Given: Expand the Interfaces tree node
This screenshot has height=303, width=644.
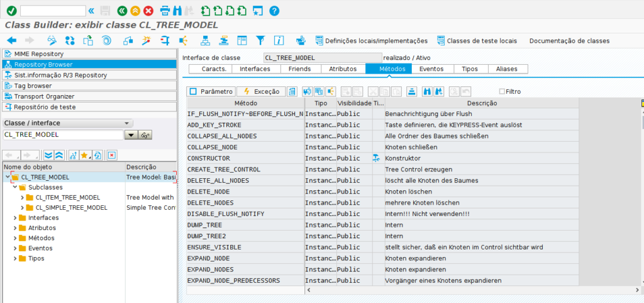Looking at the screenshot, I should click(x=16, y=217).
